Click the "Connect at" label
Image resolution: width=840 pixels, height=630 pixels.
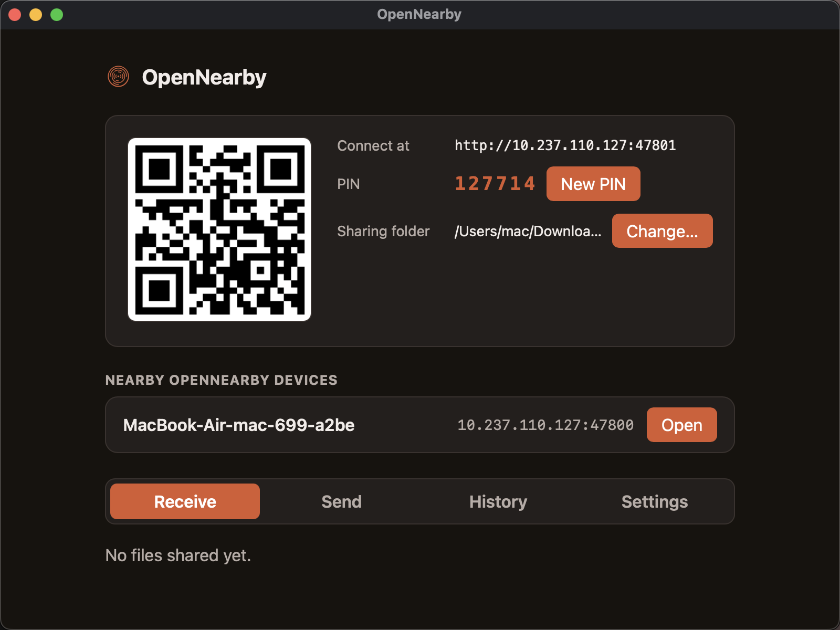(x=373, y=145)
